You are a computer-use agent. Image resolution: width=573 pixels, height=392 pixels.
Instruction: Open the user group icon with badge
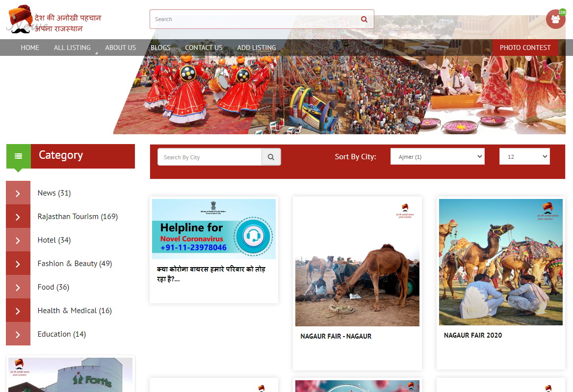[555, 19]
